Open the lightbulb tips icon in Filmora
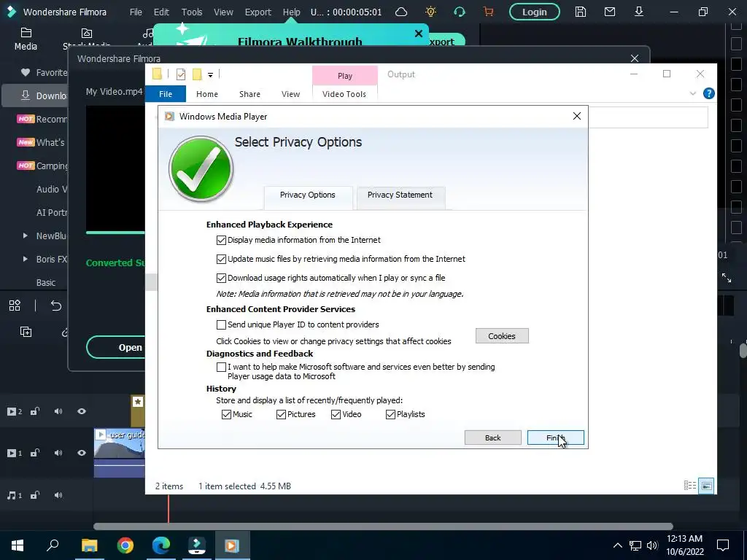This screenshot has height=560, width=747. 430,12
